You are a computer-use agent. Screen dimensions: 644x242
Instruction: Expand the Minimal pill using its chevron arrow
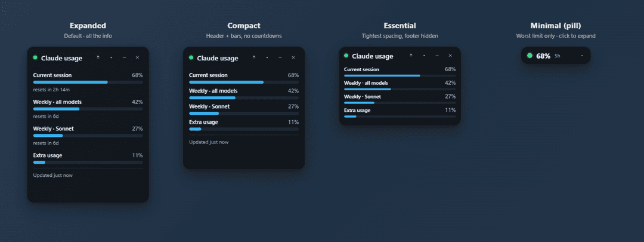coord(582,56)
